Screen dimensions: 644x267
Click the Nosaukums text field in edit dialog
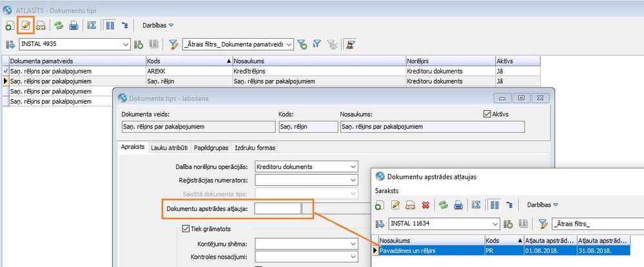pyautogui.click(x=433, y=127)
